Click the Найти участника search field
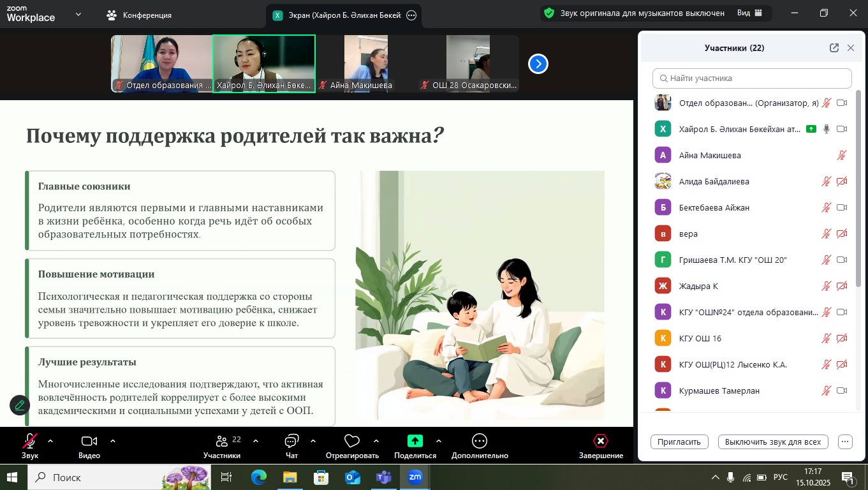Viewport: 868px width, 490px height. (x=751, y=78)
